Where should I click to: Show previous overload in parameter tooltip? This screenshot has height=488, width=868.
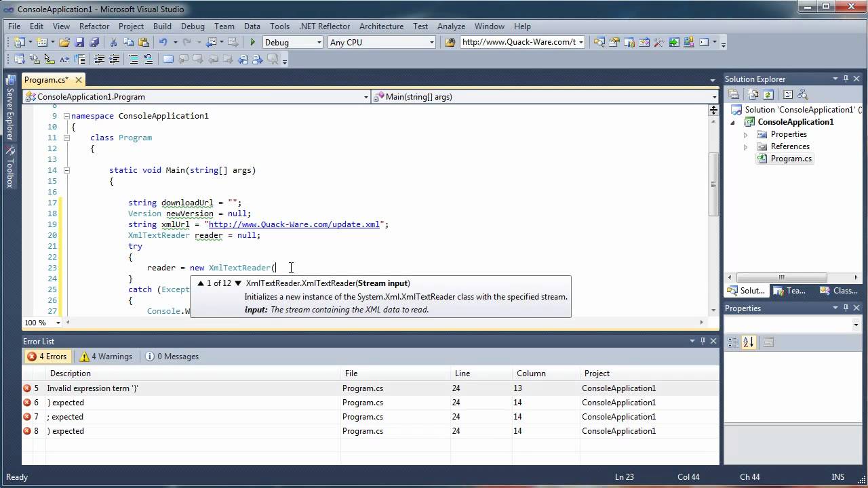coord(201,283)
